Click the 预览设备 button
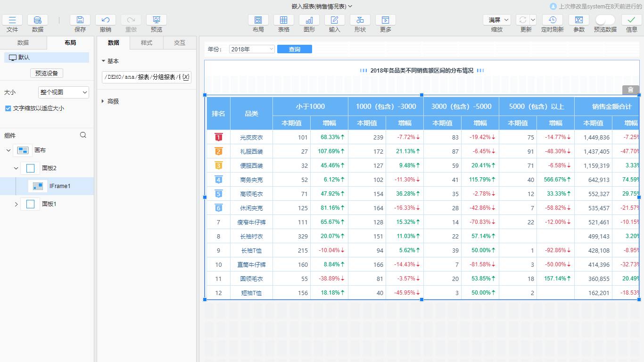Image resolution: width=644 pixels, height=362 pixels. coord(46,73)
